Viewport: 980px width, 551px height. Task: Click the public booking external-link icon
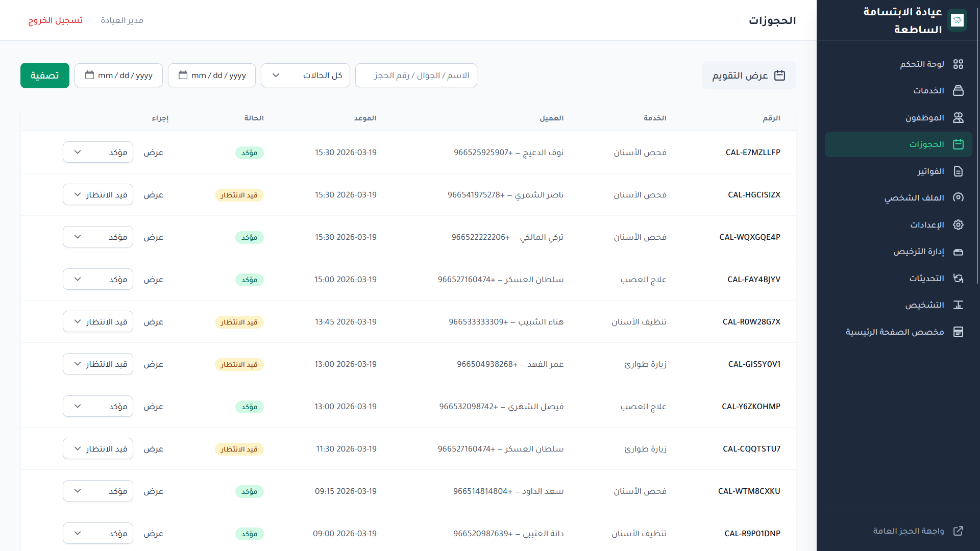958,531
